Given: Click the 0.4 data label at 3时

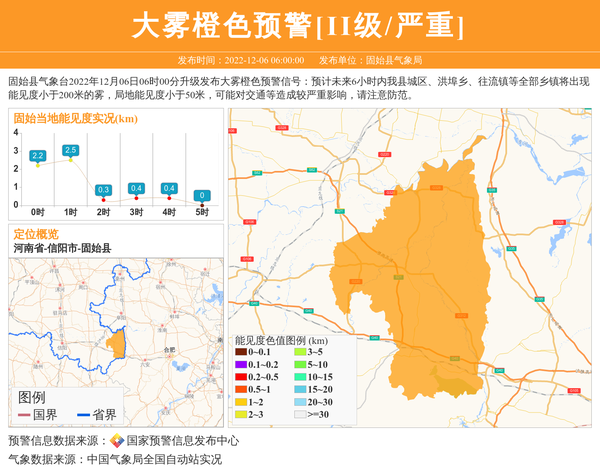Looking at the screenshot, I should point(136,188).
